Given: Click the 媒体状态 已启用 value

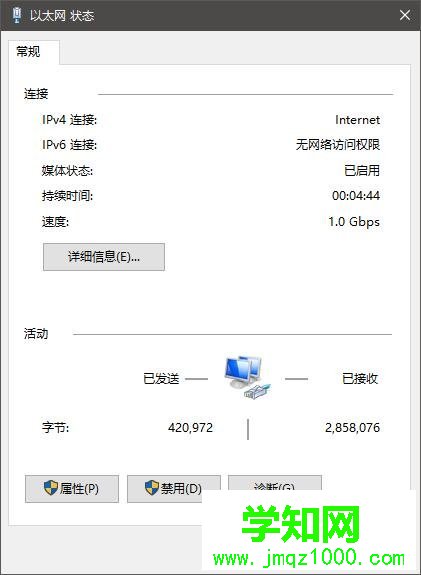Looking at the screenshot, I should pyautogui.click(x=362, y=170).
